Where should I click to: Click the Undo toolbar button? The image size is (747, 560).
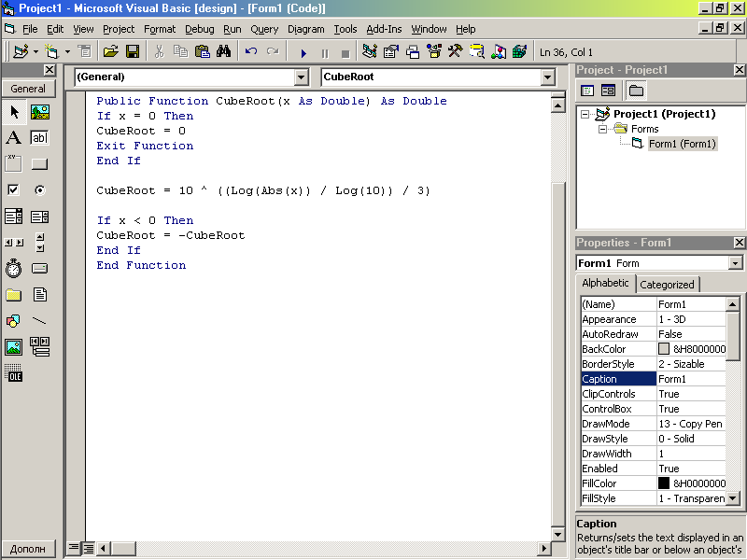coord(251,51)
